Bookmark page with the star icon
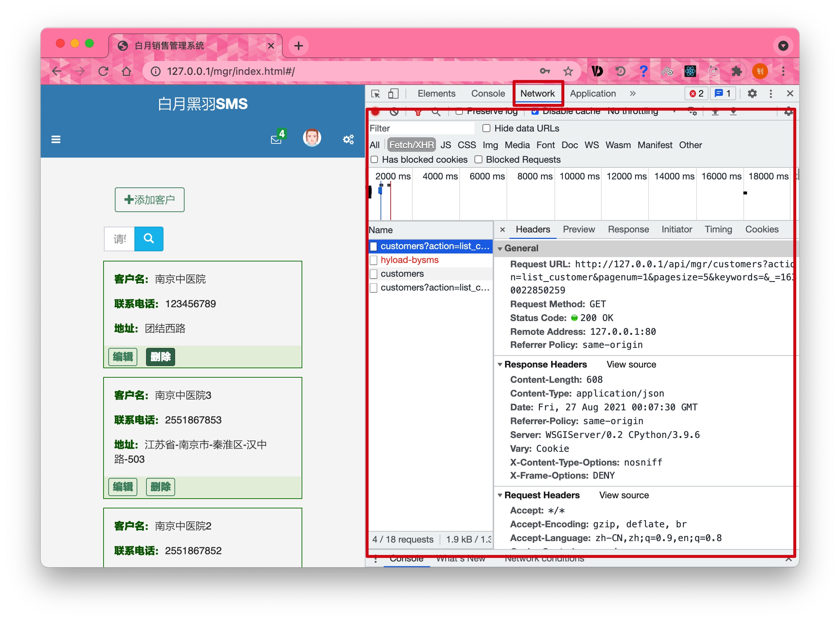The image size is (840, 621). pyautogui.click(x=568, y=71)
